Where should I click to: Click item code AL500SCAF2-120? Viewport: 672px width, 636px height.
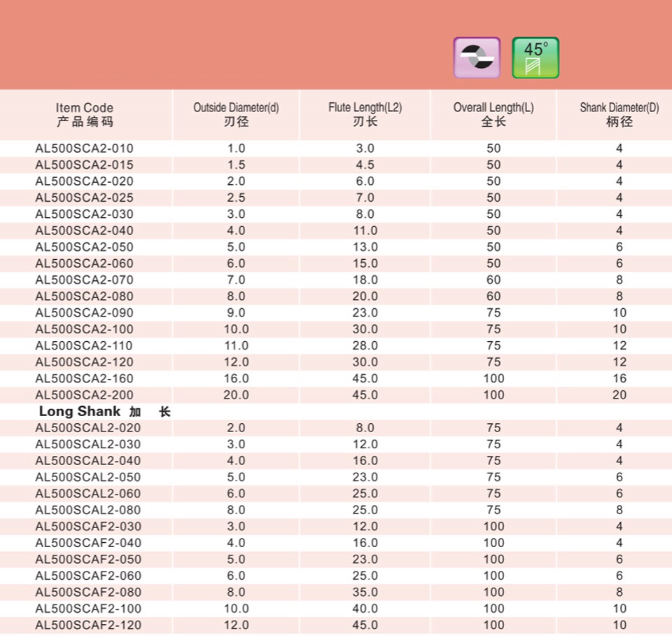point(88,625)
